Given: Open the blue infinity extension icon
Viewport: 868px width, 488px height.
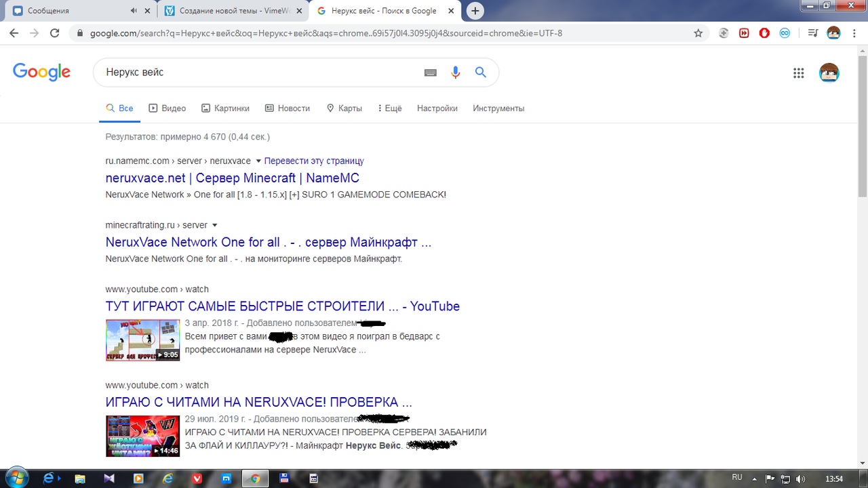Looking at the screenshot, I should pos(785,33).
